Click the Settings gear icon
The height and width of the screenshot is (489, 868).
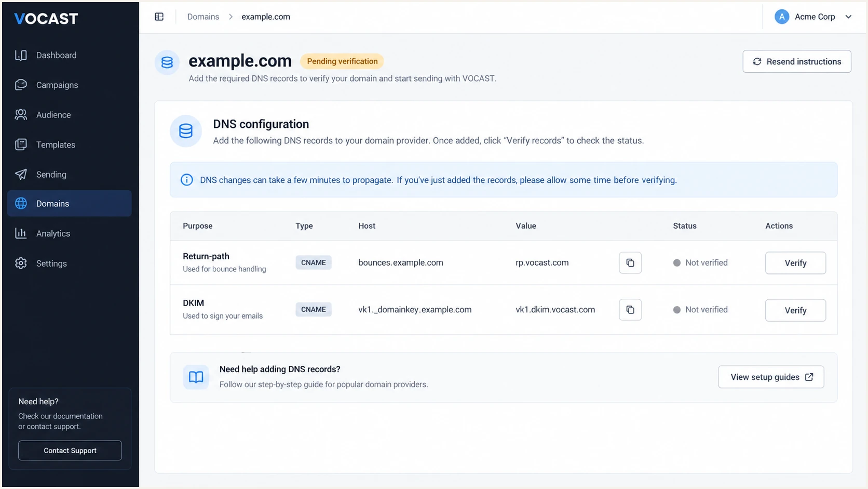pos(21,263)
